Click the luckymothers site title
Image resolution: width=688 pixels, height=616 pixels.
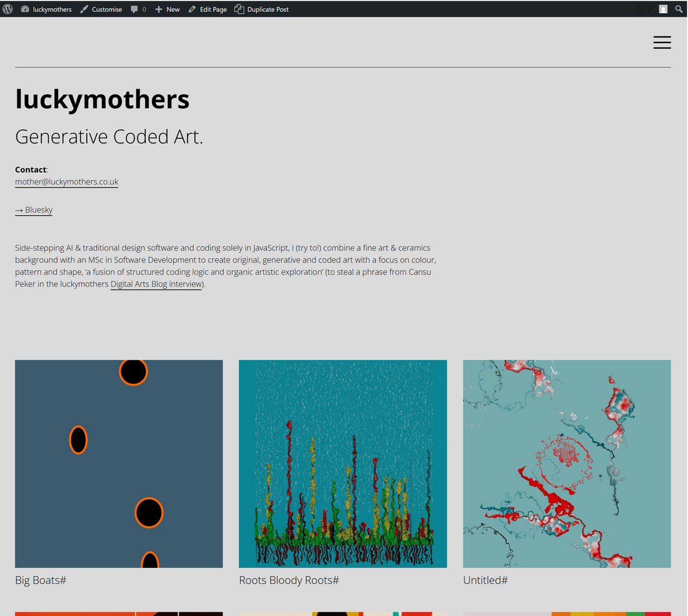[102, 99]
